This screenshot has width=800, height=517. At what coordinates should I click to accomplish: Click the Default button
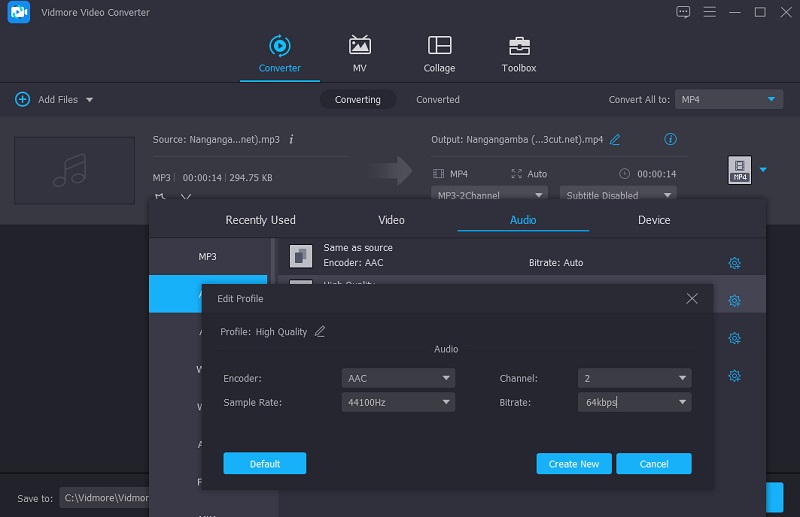tap(264, 464)
